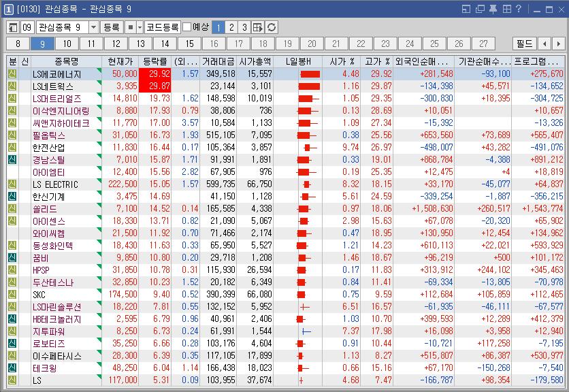Click the grid layout icon in title bar
The width and height of the screenshot is (569, 392).
point(506,9)
